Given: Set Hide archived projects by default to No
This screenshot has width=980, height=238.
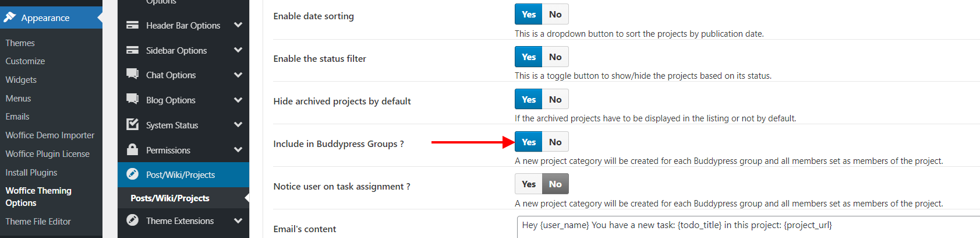Looking at the screenshot, I should coord(555,99).
